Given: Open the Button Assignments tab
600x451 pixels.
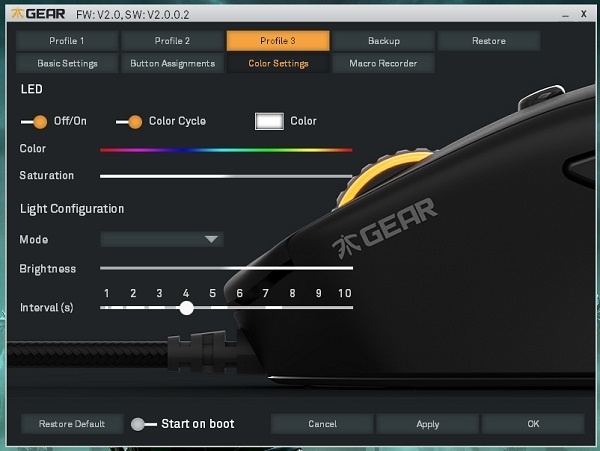Looking at the screenshot, I should (x=172, y=63).
